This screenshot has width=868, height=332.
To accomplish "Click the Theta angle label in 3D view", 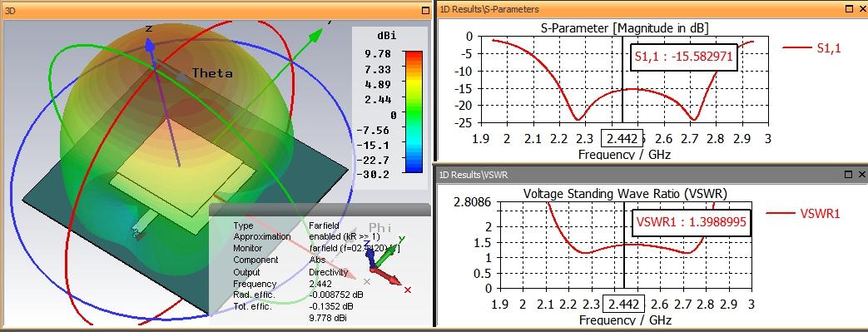I will point(212,73).
